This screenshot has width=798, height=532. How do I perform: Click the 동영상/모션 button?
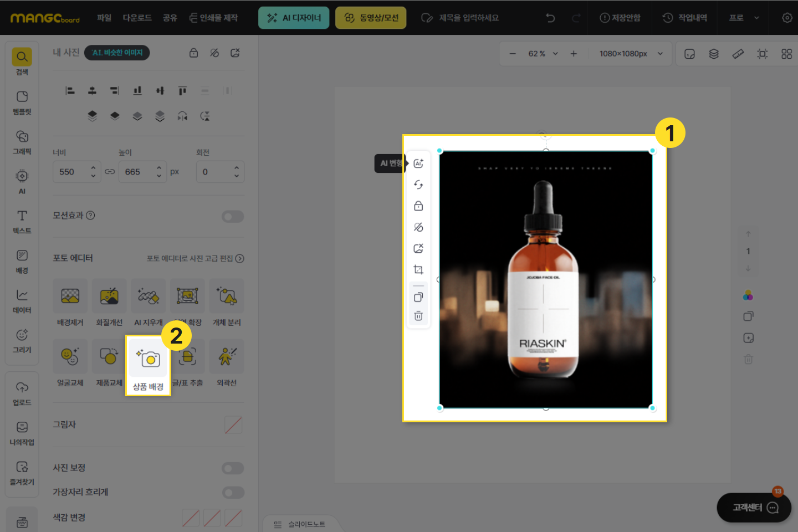tap(371, 18)
